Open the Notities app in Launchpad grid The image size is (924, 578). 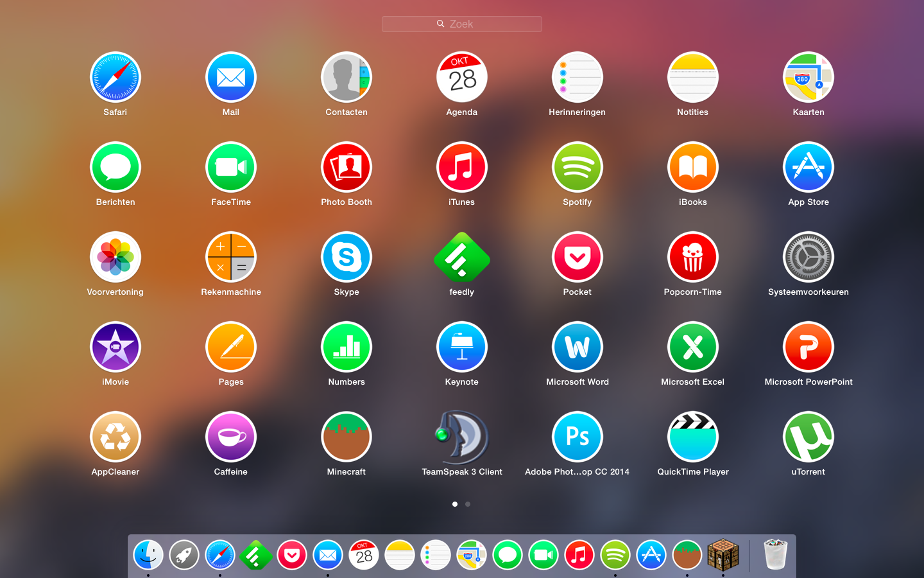pos(693,77)
